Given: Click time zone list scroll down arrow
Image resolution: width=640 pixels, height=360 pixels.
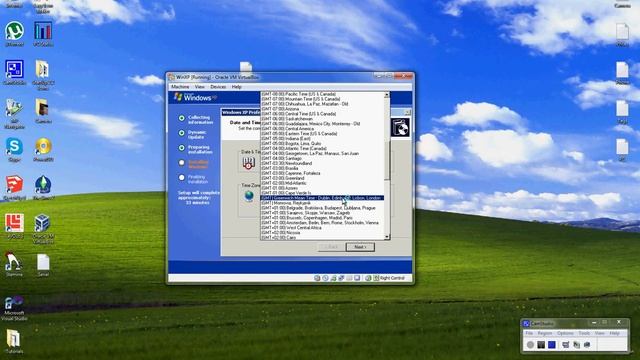Looking at the screenshot, I should 387,237.
